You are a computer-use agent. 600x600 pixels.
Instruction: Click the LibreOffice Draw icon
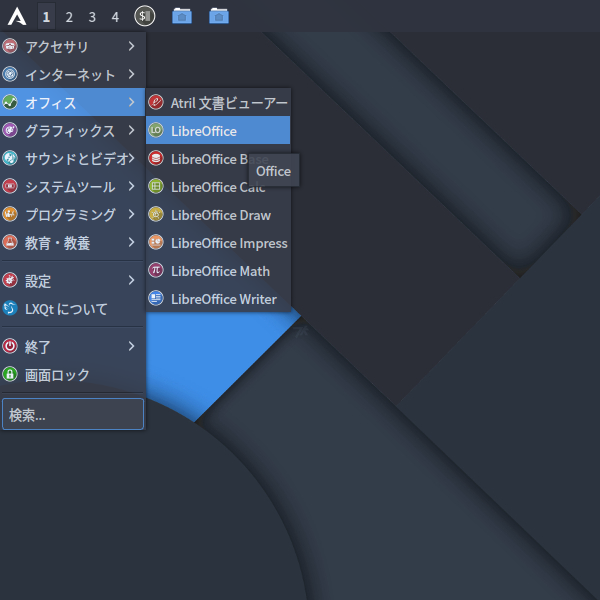coord(156,214)
